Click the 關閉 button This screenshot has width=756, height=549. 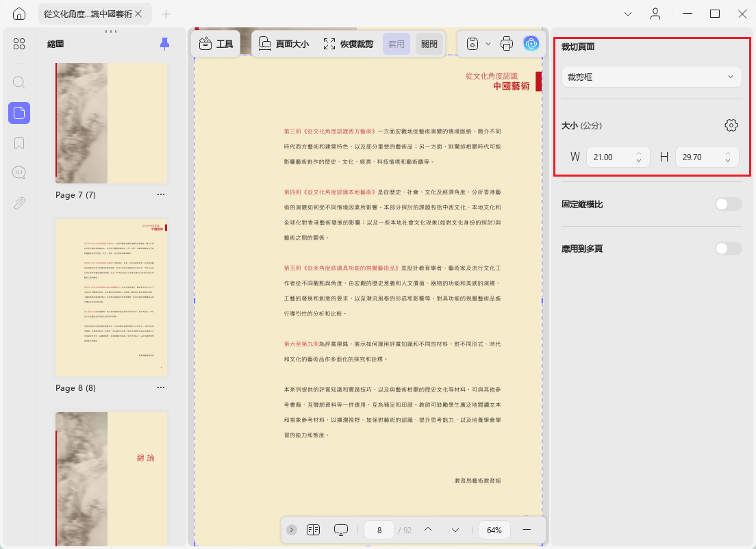tap(429, 44)
